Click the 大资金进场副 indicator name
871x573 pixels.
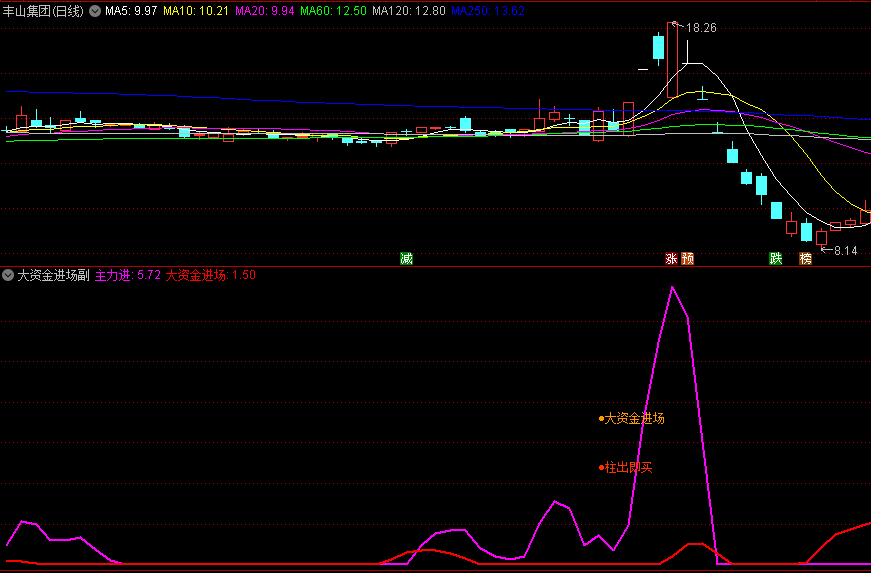(x=53, y=275)
